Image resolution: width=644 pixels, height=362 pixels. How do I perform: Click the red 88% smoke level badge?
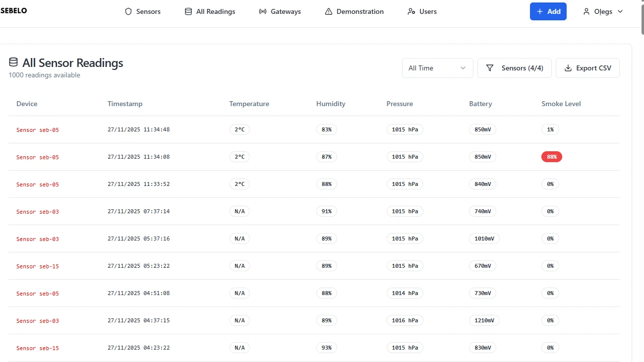click(551, 157)
